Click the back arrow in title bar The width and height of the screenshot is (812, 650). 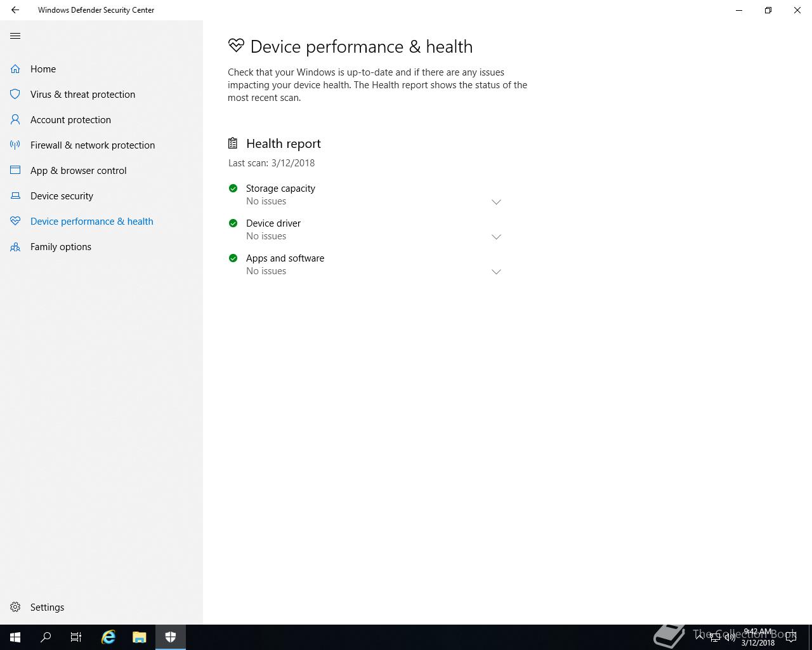coord(15,10)
